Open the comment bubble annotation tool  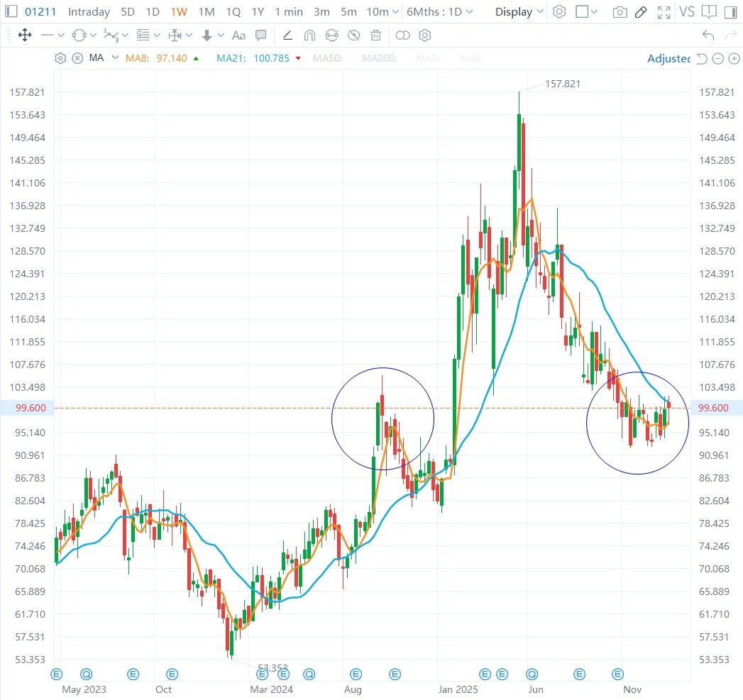point(260,35)
